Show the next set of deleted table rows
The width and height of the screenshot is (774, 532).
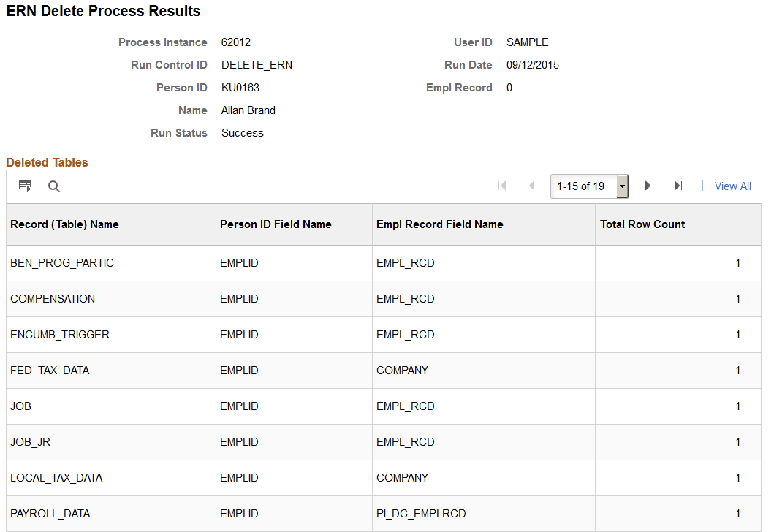pos(648,186)
